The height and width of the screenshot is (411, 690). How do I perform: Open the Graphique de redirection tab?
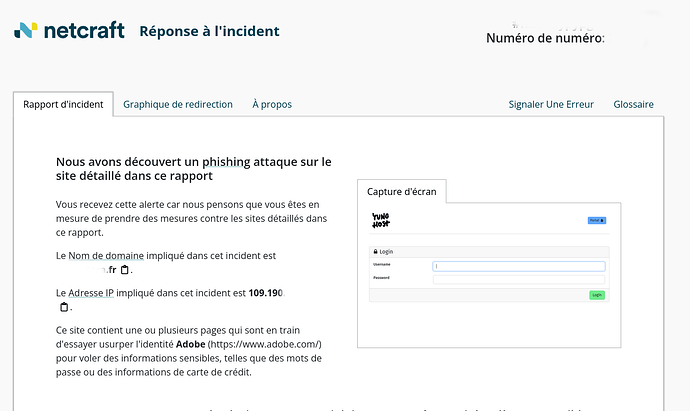[178, 104]
